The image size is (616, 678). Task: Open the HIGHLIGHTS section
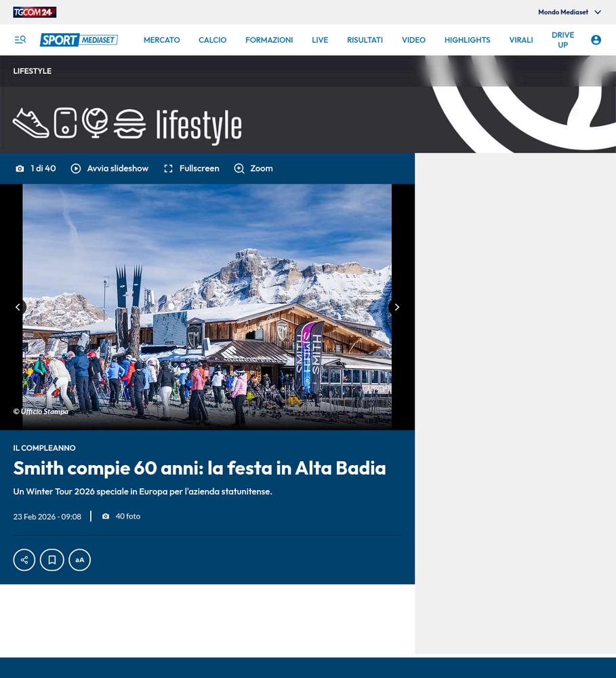[x=468, y=40]
